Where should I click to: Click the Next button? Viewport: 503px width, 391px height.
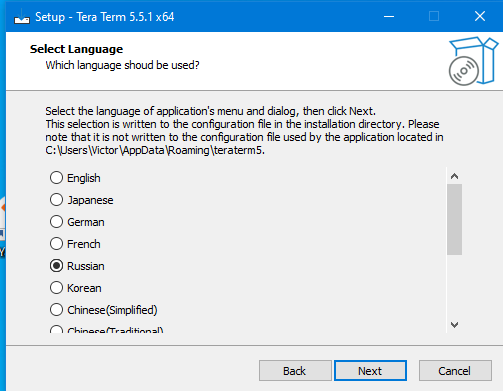(370, 370)
